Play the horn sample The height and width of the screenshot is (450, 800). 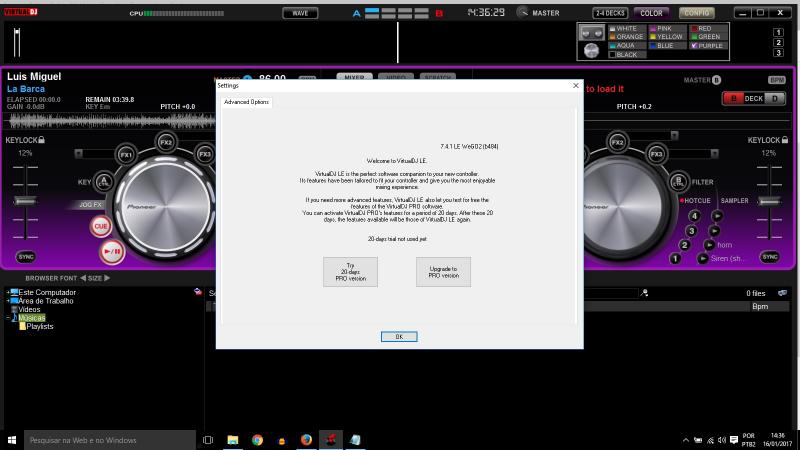710,245
